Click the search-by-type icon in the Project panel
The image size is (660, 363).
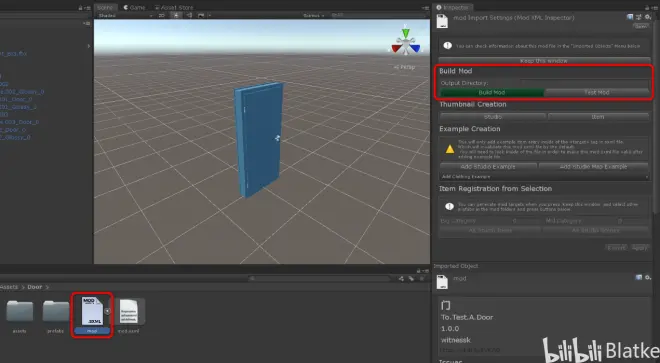pos(401,278)
